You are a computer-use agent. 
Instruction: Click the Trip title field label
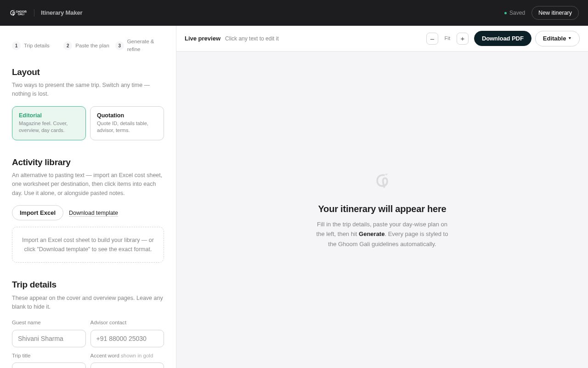pos(21,356)
